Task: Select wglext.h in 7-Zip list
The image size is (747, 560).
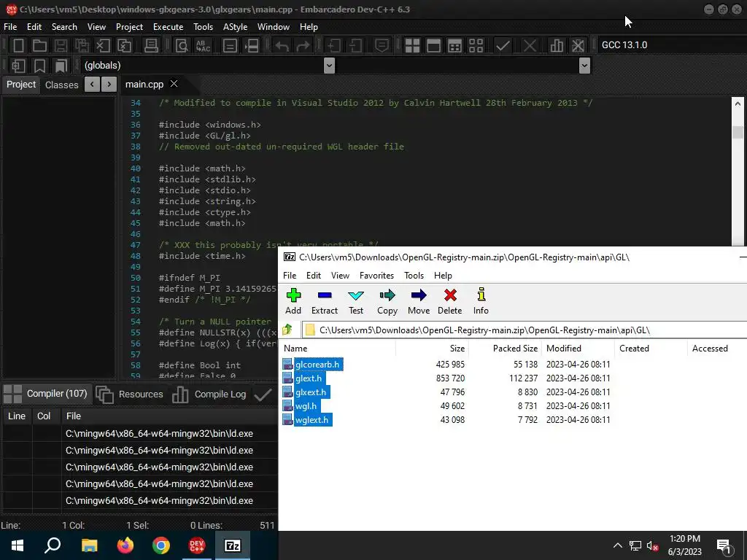Action: pos(311,419)
